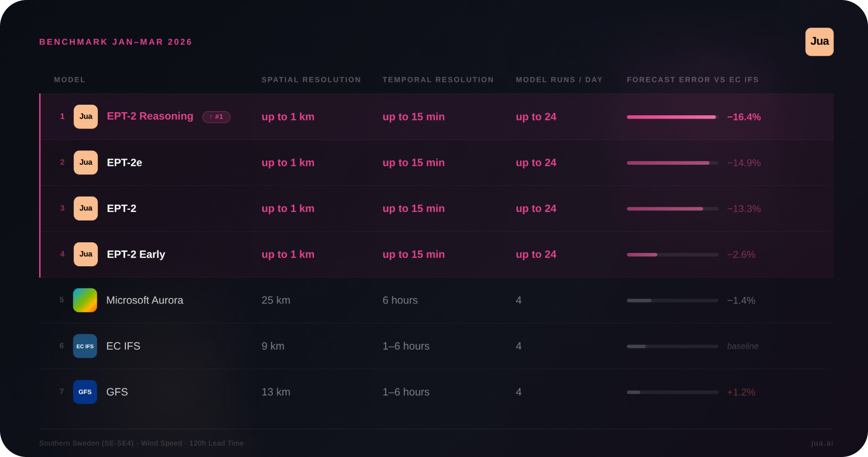
Task: Click the Model Runs / Day header
Action: (559, 80)
